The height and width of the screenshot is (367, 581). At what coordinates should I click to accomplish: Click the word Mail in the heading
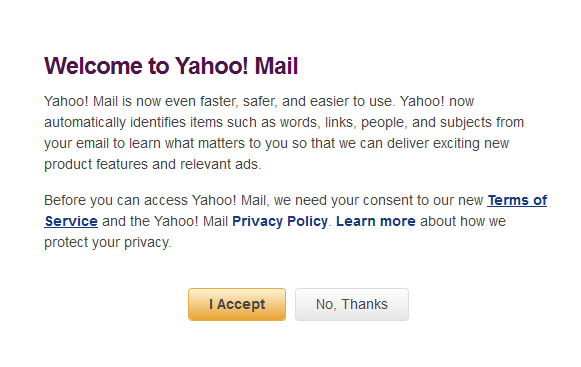click(x=276, y=66)
